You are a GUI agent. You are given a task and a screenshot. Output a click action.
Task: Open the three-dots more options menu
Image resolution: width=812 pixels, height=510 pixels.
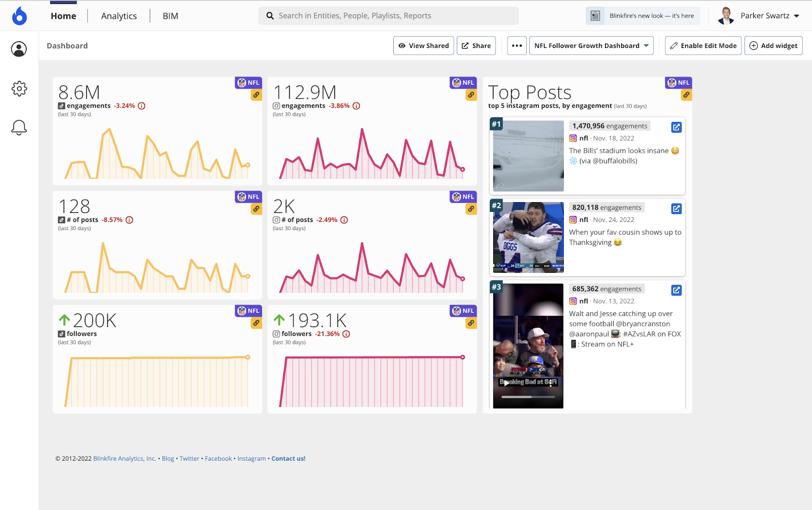click(x=517, y=46)
